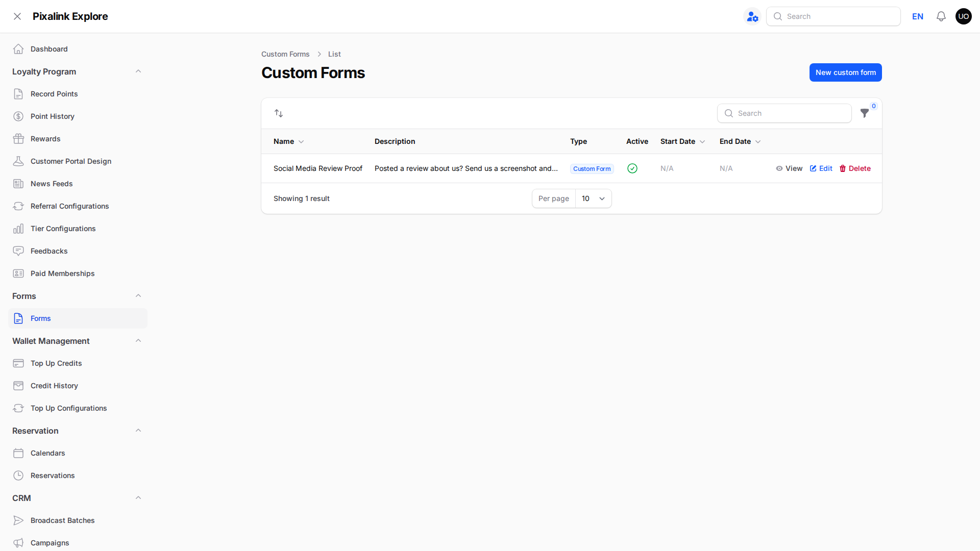Close the sidebar with the X icon
This screenshot has height=551, width=980.
tap(17, 16)
